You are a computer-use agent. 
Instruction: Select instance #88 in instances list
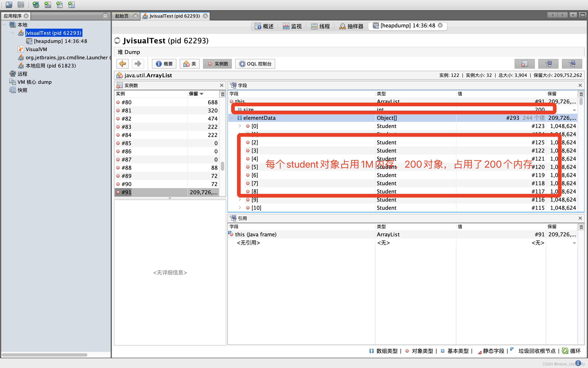pos(167,168)
